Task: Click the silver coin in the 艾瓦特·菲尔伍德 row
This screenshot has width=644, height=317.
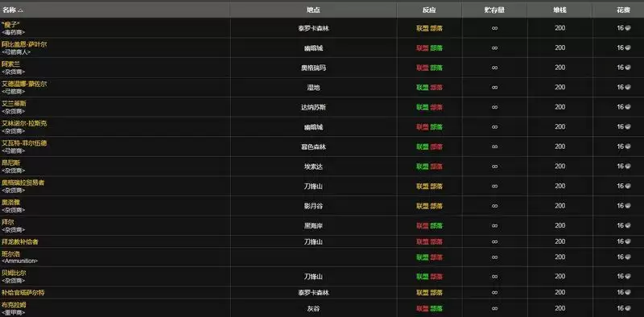Action: (x=628, y=146)
